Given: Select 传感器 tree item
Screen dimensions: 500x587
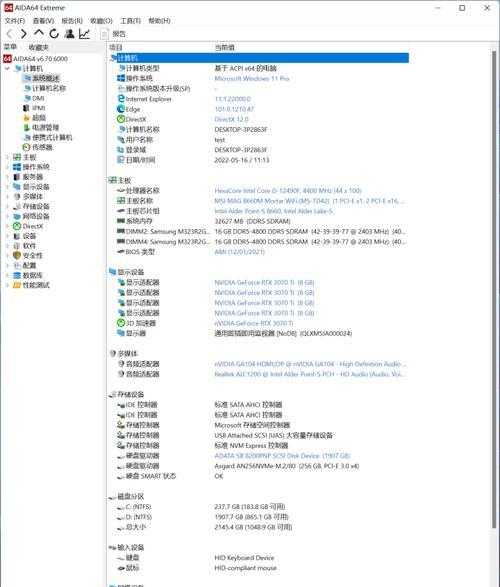Looking at the screenshot, I should (x=38, y=147).
